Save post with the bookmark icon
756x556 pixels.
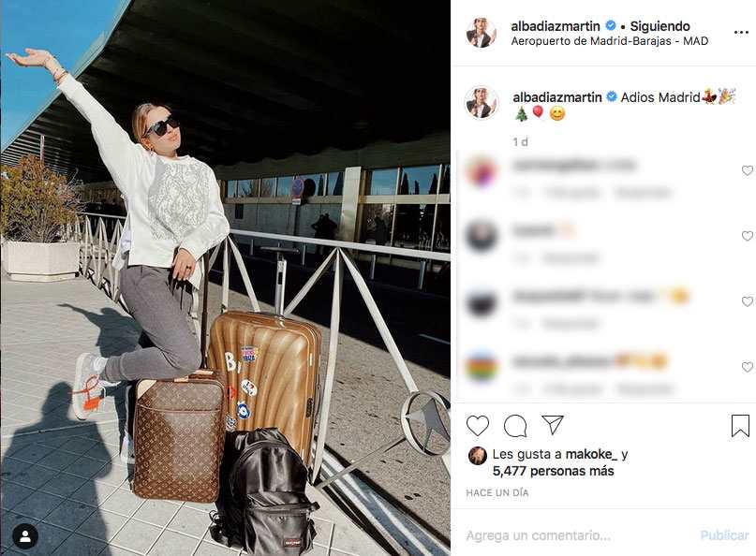point(740,426)
